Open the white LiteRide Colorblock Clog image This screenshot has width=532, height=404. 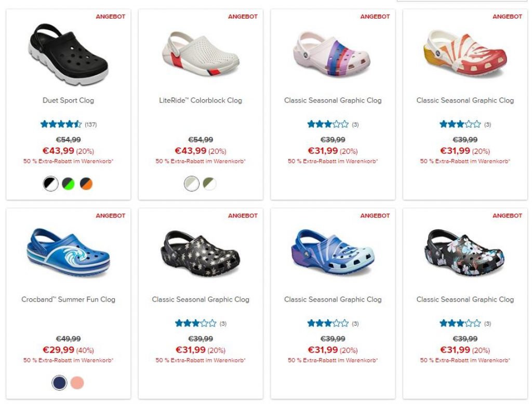tap(201, 54)
